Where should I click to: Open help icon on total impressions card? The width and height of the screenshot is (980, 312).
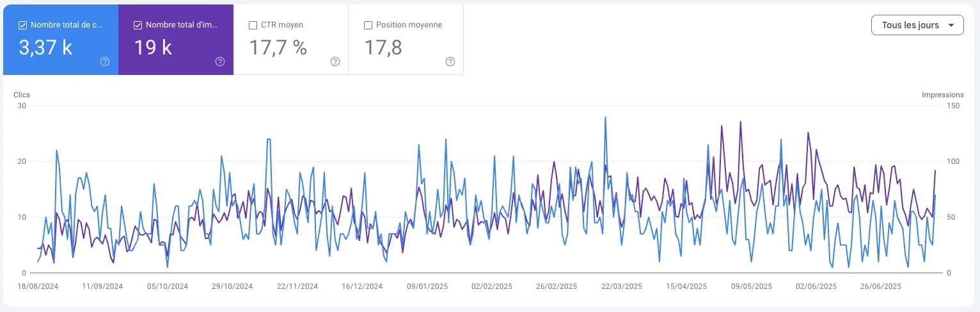220,62
